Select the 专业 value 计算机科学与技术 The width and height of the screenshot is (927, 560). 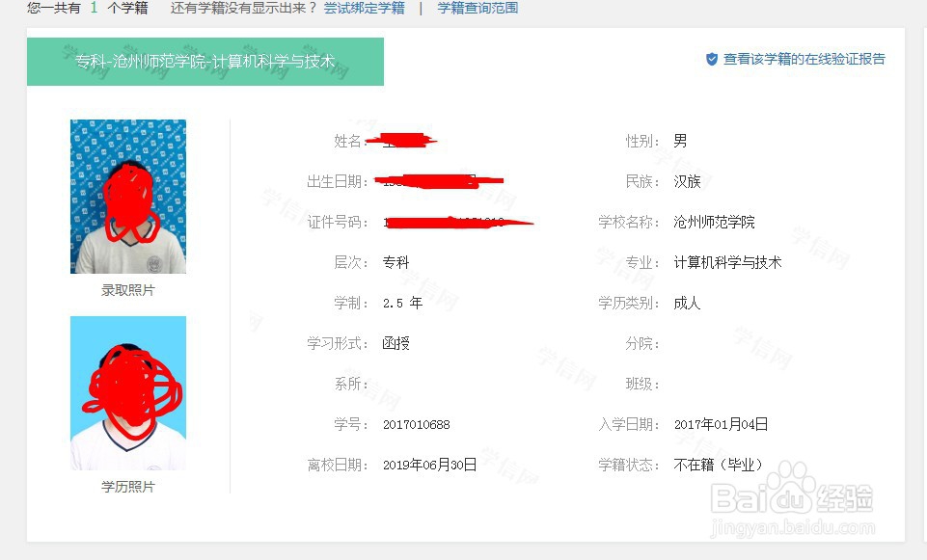pyautogui.click(x=725, y=261)
